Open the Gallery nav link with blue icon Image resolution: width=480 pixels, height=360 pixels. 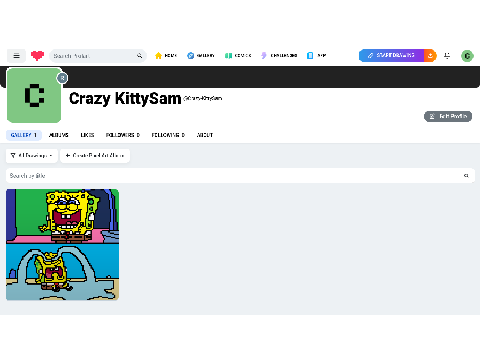[x=201, y=56]
